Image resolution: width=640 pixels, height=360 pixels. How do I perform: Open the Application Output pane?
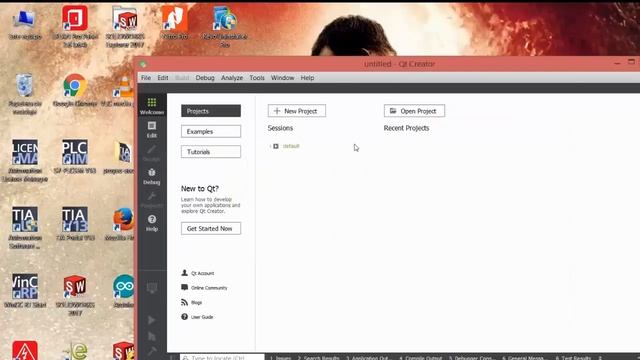pyautogui.click(x=369, y=358)
